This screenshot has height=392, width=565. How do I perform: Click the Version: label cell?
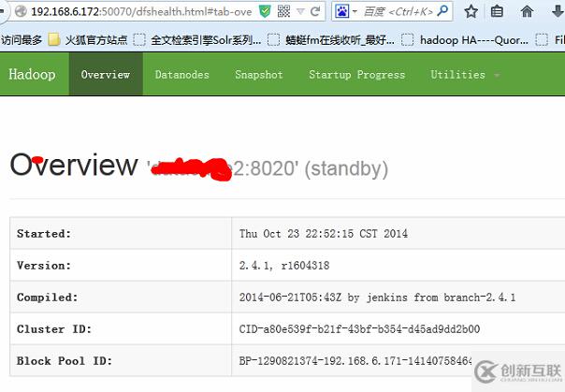coord(121,265)
